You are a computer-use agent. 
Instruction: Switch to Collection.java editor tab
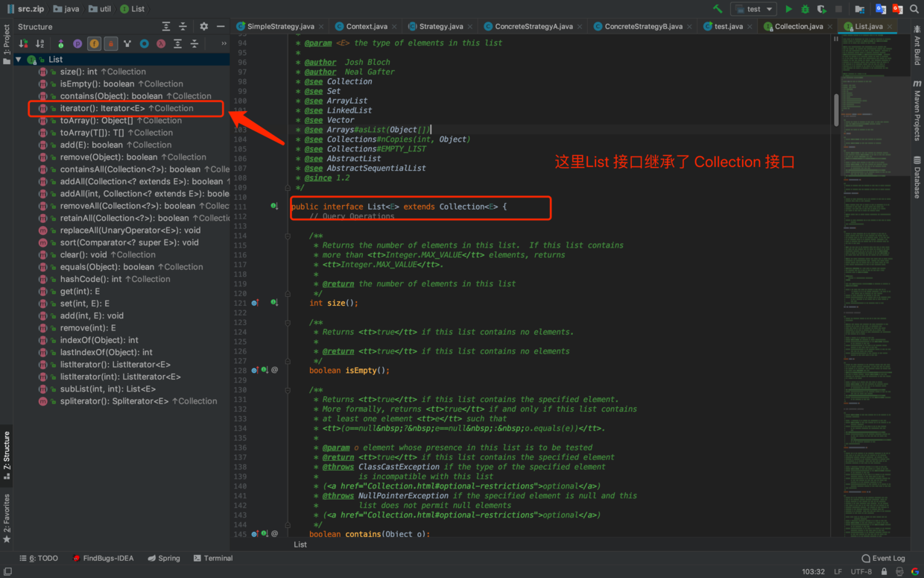pyautogui.click(x=798, y=26)
